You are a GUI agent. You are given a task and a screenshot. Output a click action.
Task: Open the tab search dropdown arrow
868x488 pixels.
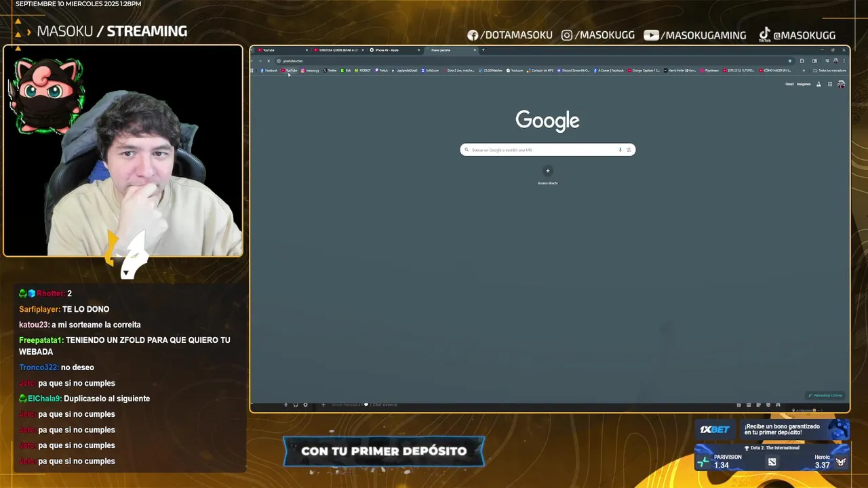tap(252, 49)
